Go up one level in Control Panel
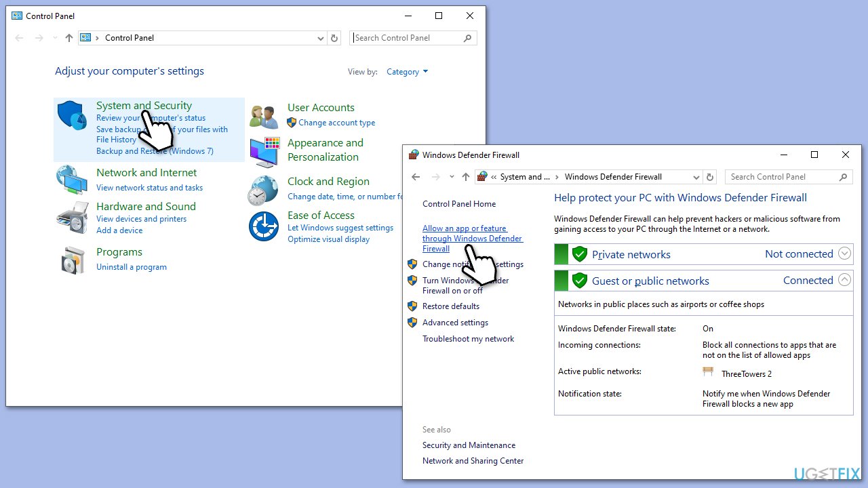 tap(69, 38)
